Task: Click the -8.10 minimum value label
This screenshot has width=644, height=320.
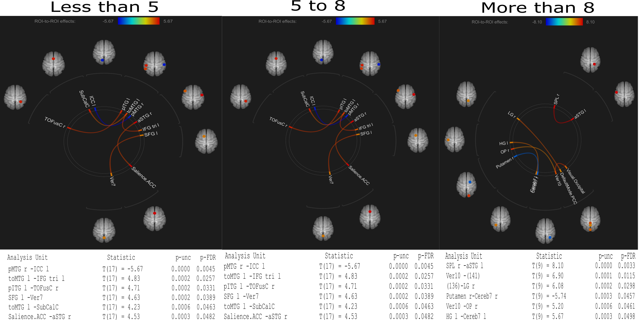Action: [x=537, y=22]
